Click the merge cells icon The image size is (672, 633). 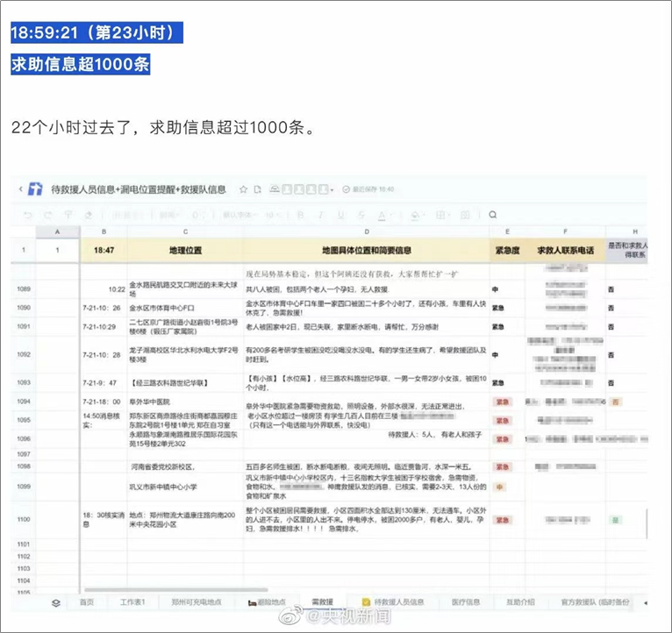pos(465,215)
